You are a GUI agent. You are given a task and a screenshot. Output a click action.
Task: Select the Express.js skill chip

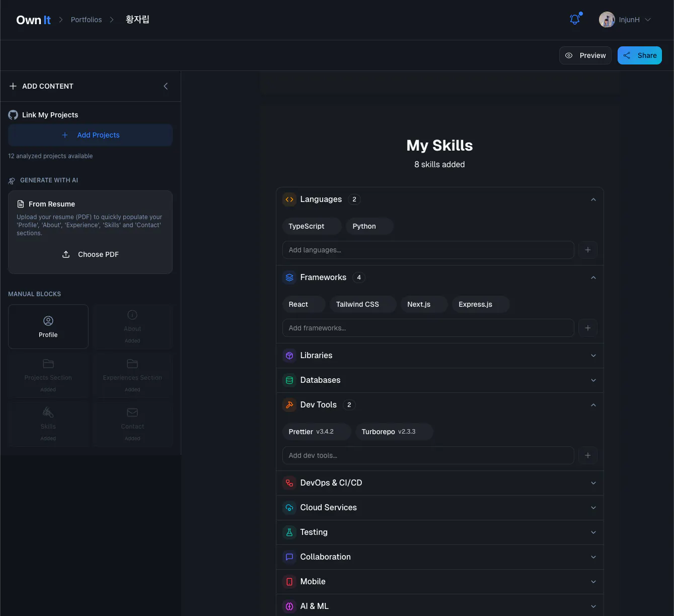coord(481,304)
